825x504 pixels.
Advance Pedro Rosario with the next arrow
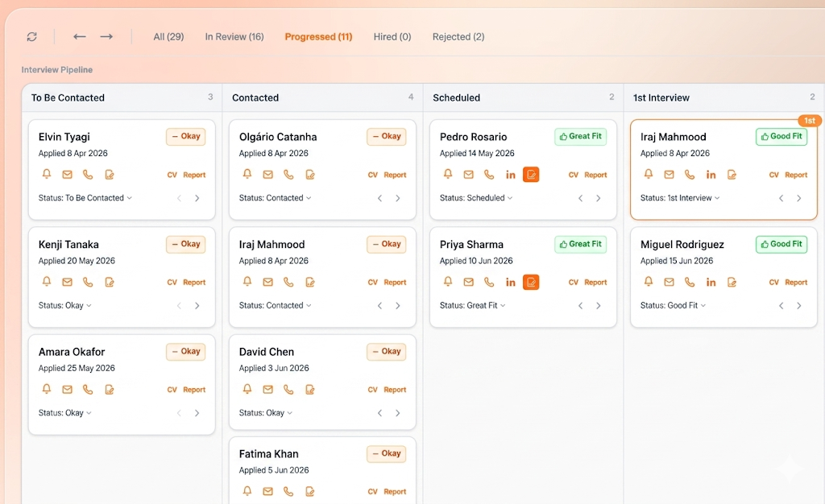(599, 198)
